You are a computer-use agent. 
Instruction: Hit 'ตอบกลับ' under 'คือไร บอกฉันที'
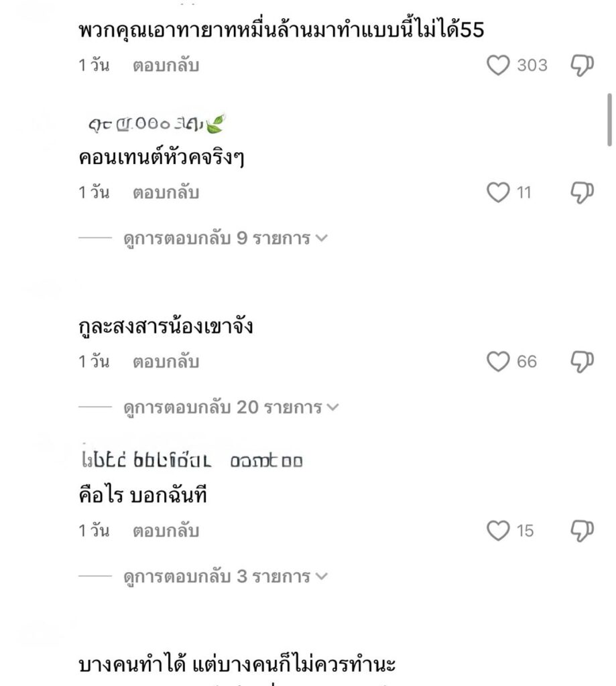166,531
